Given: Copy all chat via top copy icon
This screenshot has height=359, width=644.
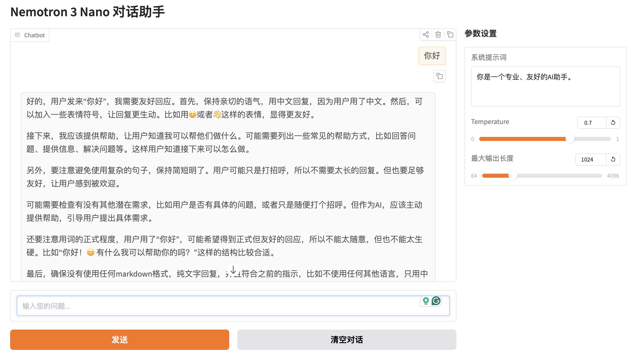Looking at the screenshot, I should [x=450, y=34].
